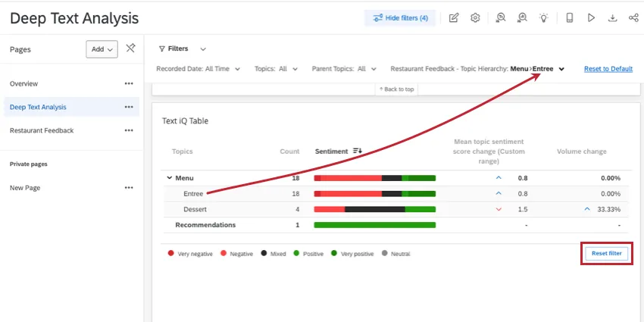Expand the Parent Topics filter dropdown
Viewport: 644px width, 322px height.
(x=344, y=69)
